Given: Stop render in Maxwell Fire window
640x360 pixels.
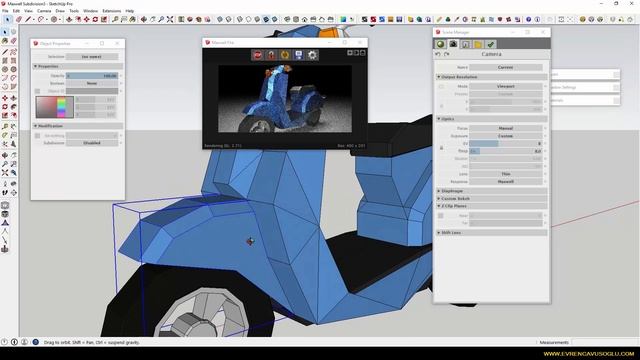Looking at the screenshot, I should (258, 55).
